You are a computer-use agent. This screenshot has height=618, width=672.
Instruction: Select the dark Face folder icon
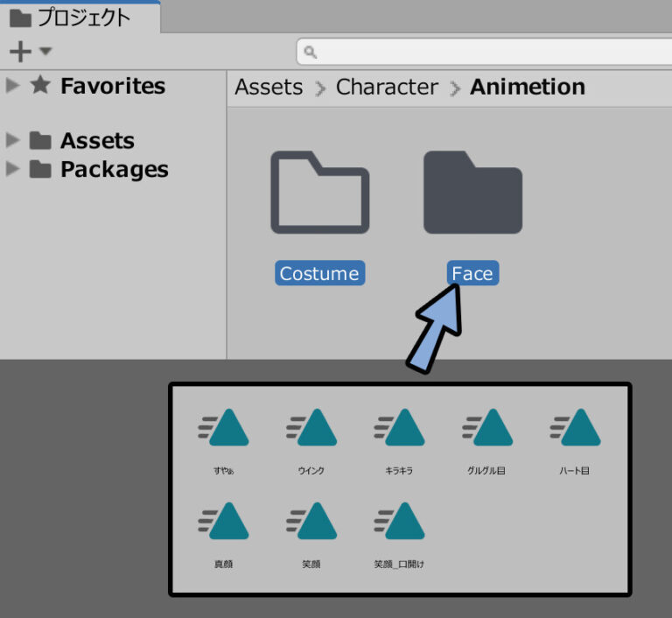472,193
